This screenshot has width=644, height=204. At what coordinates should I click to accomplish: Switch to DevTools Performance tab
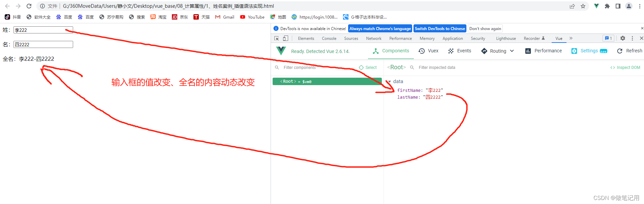click(400, 39)
